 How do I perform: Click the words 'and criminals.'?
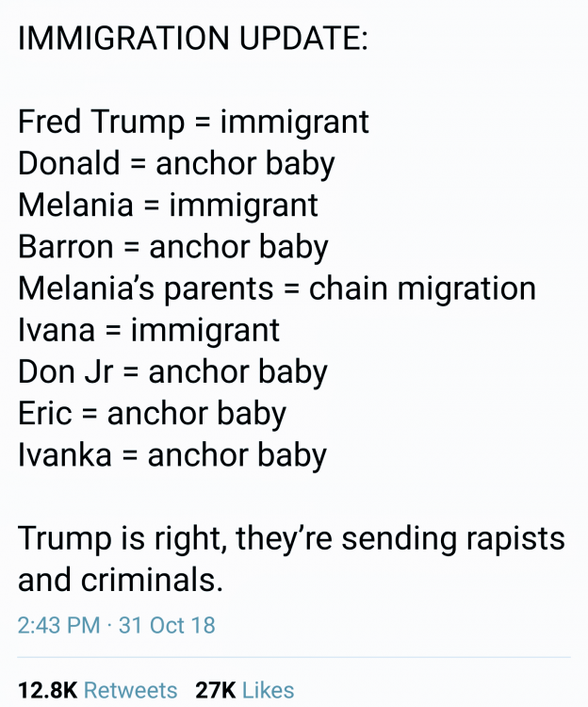[x=121, y=581]
